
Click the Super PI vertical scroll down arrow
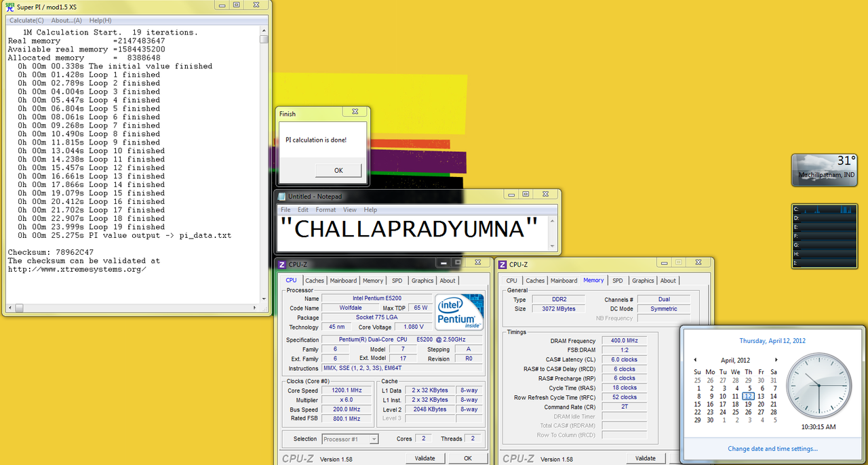tap(264, 299)
